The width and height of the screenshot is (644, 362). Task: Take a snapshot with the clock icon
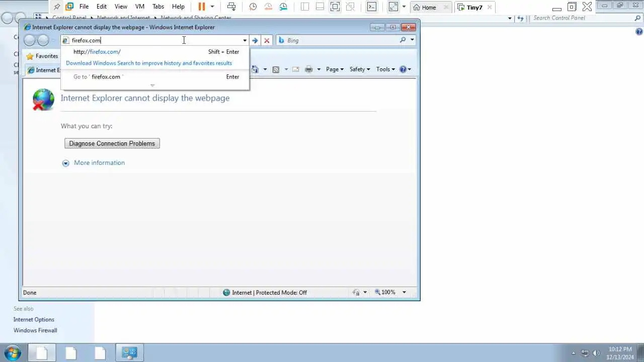click(253, 7)
